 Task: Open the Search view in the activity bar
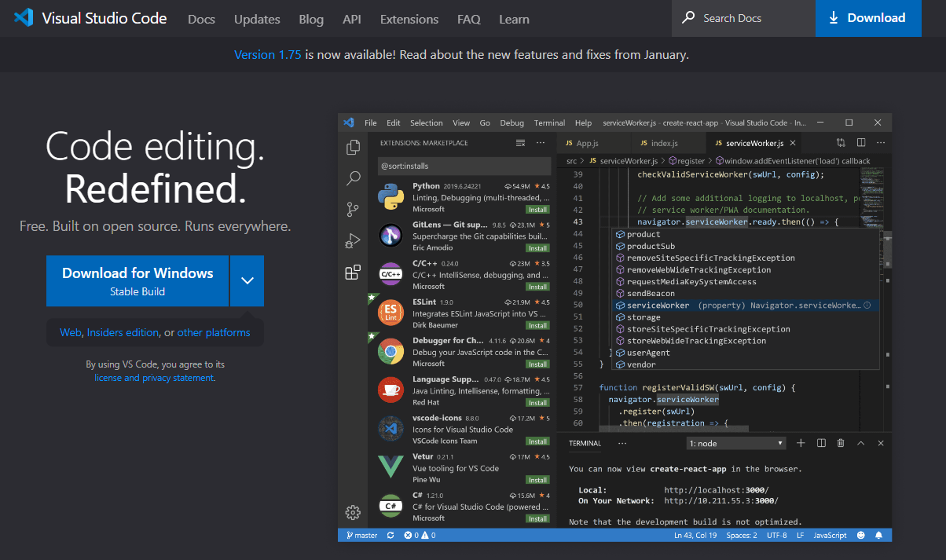click(x=353, y=177)
